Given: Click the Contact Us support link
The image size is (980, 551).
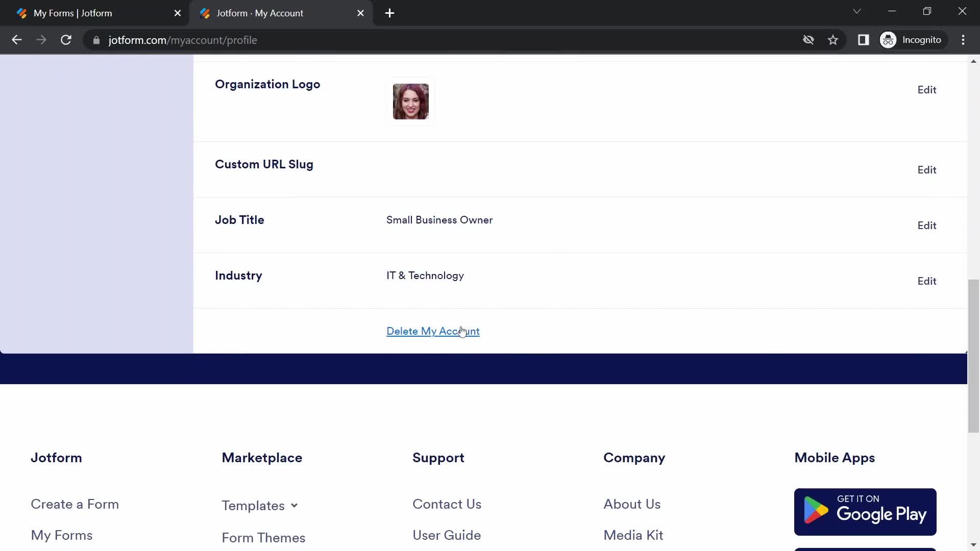Looking at the screenshot, I should pos(447,504).
